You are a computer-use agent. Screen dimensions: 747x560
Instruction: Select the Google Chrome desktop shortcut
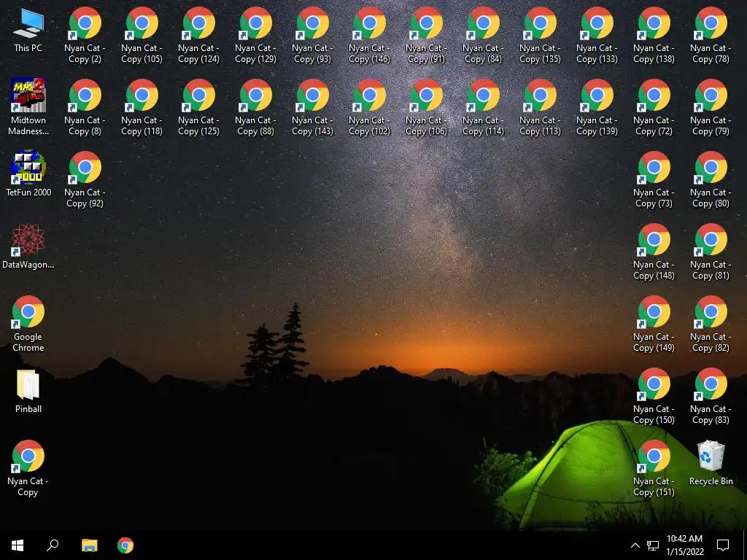click(28, 324)
